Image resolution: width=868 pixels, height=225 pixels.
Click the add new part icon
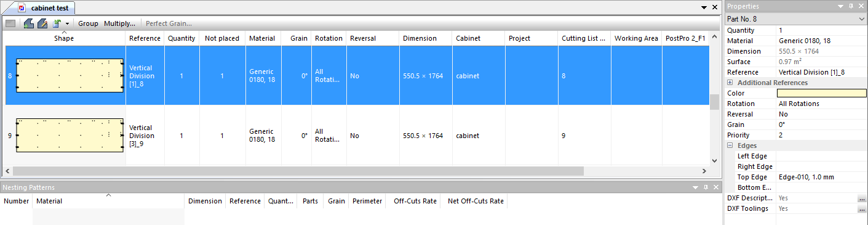coord(28,23)
